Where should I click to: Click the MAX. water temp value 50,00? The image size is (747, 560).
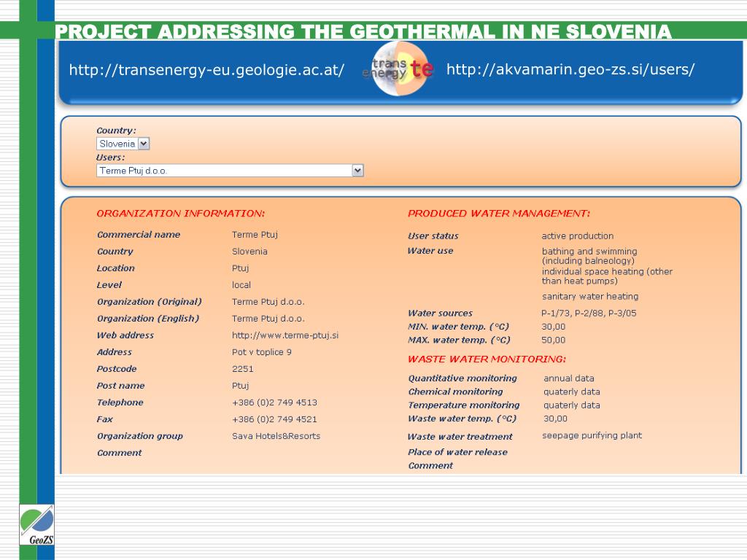553,340
